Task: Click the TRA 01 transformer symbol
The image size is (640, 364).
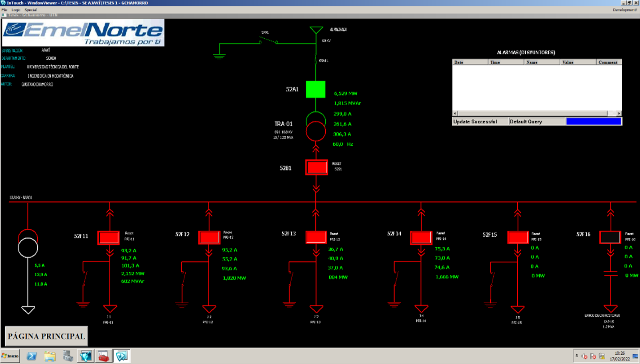Action: point(315,126)
